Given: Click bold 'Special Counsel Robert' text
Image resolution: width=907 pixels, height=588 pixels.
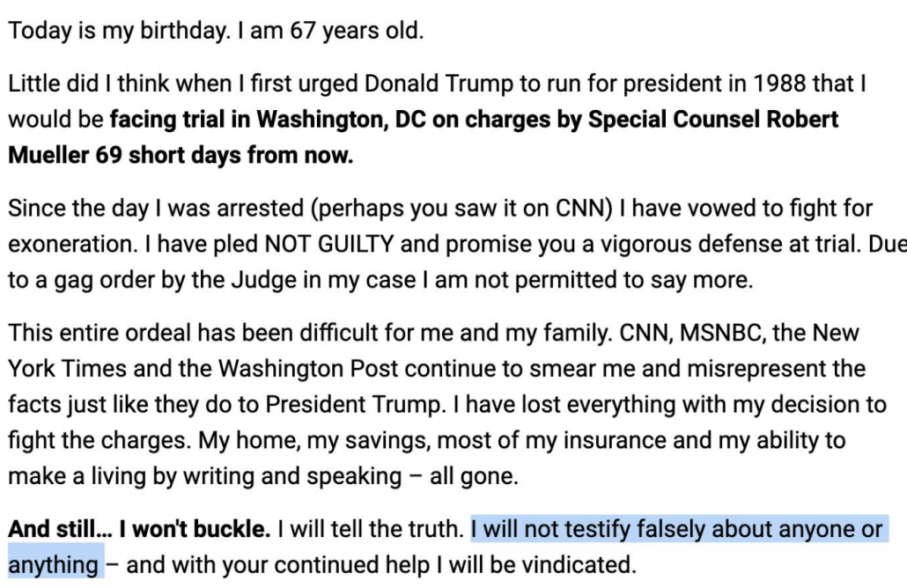Looking at the screenshot, I should click(x=713, y=120).
